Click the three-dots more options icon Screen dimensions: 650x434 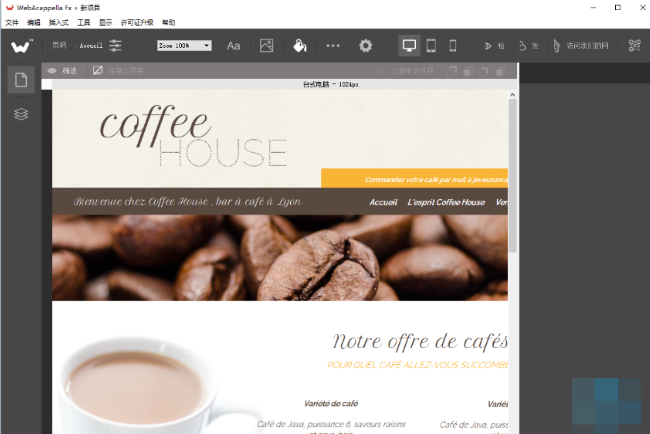point(333,46)
